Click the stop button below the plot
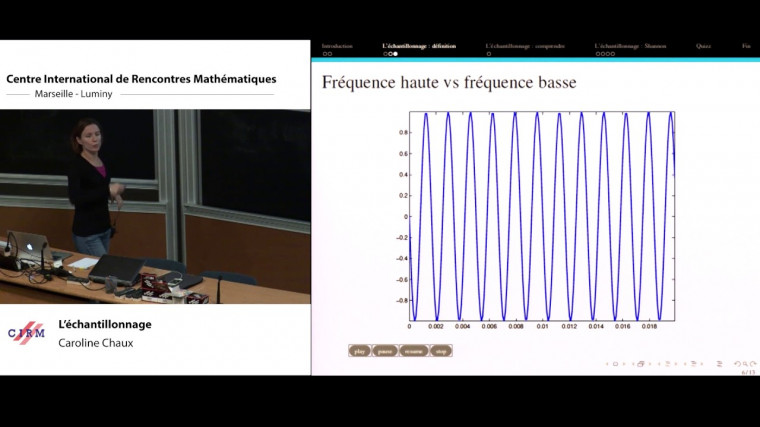 pos(440,351)
